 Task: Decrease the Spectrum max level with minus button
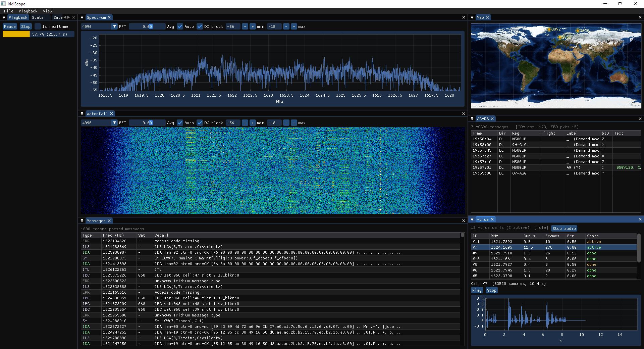pyautogui.click(x=286, y=27)
